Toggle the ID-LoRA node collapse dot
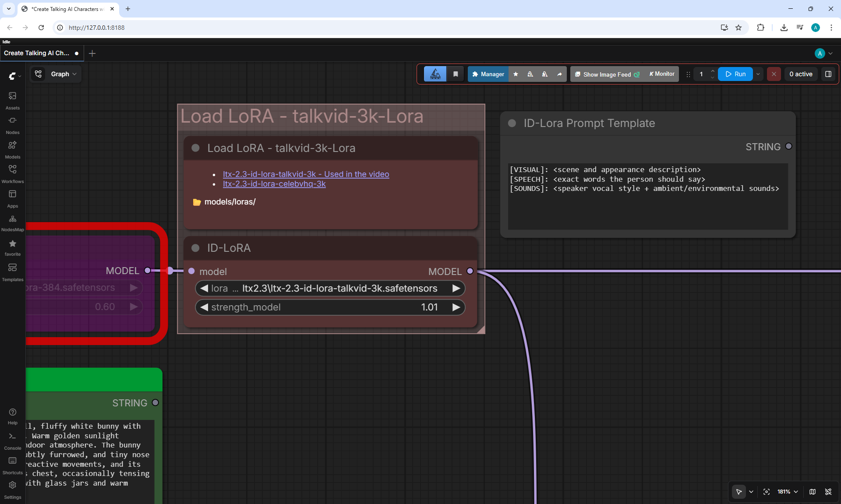 tap(195, 248)
